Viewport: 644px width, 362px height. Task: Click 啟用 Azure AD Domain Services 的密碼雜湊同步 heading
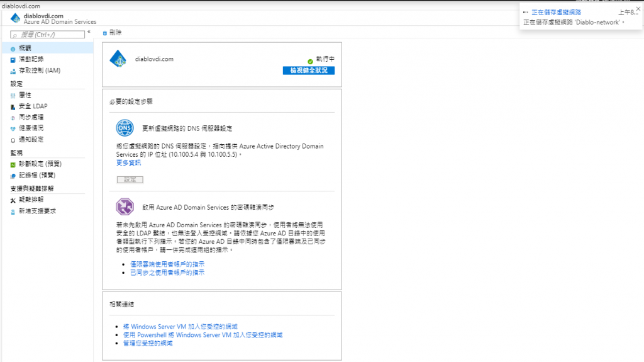(208, 207)
